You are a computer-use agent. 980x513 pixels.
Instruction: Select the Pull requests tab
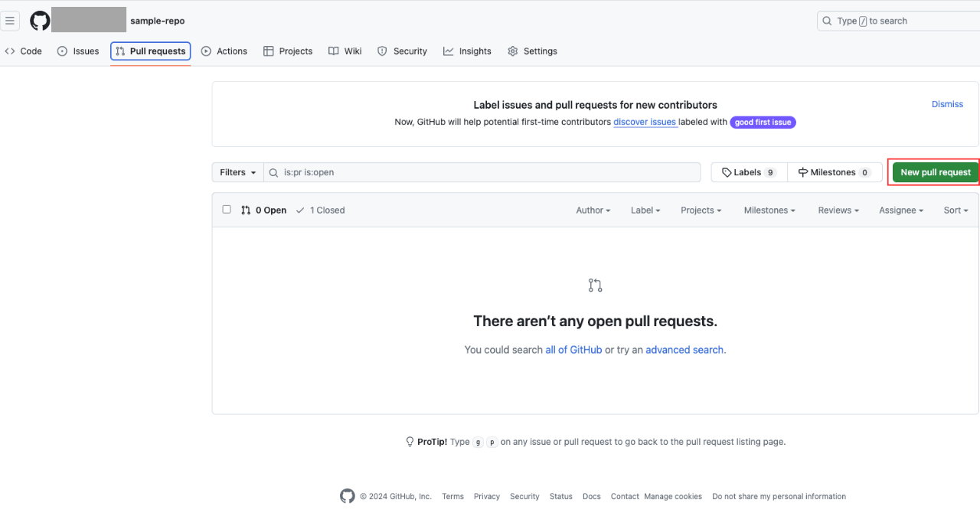(x=151, y=51)
